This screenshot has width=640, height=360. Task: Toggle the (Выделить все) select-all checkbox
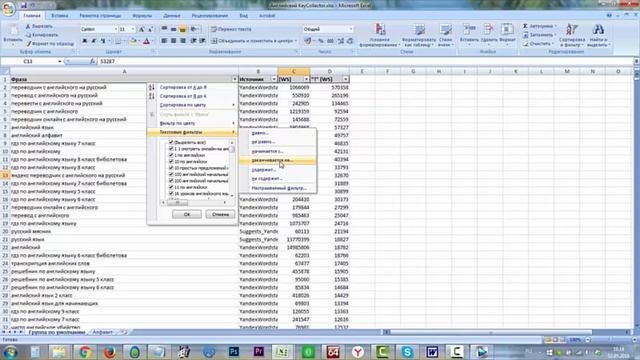(x=171, y=142)
